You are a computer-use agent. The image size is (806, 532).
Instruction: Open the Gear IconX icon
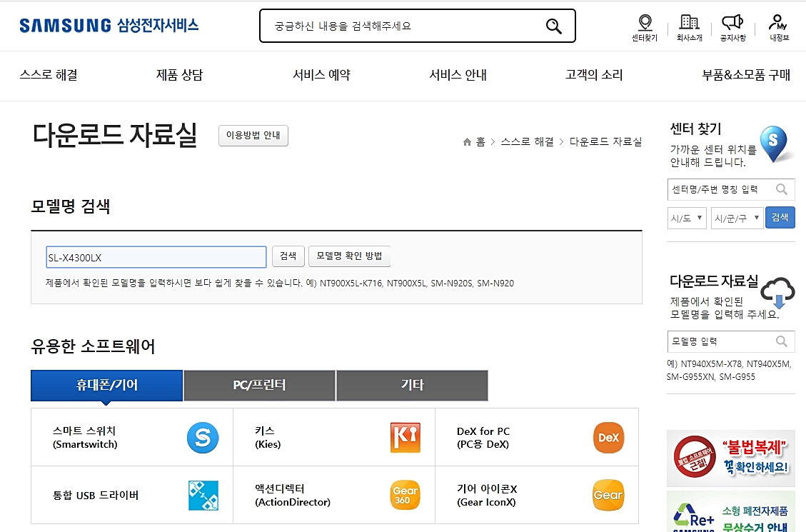pyautogui.click(x=609, y=495)
